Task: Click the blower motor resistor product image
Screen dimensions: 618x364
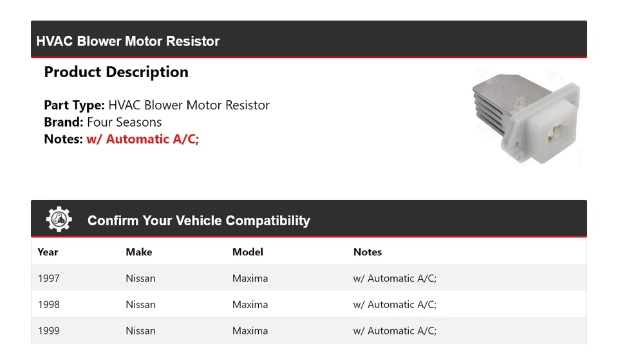Action: [525, 118]
